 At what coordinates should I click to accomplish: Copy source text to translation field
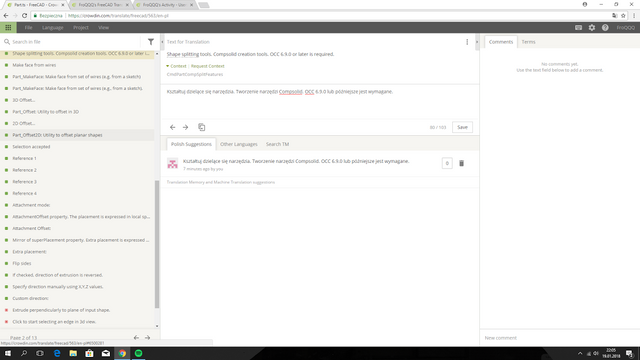[x=202, y=127]
